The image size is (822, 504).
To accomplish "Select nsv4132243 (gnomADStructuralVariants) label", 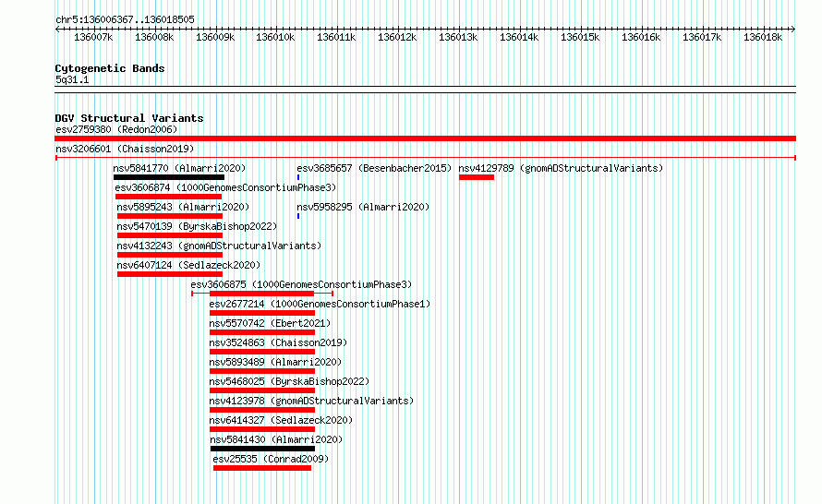I will [219, 246].
